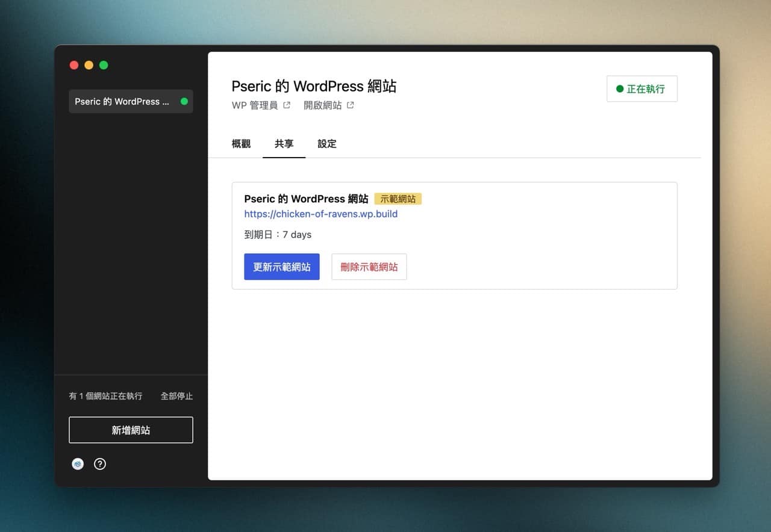Click the green running indicator in sidebar

pyautogui.click(x=184, y=101)
